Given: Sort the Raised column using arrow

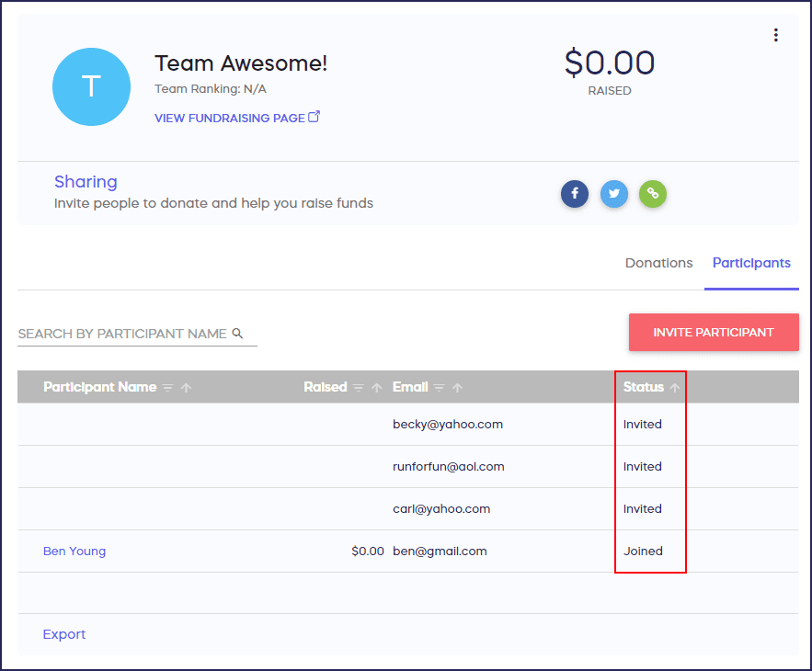Looking at the screenshot, I should [377, 388].
